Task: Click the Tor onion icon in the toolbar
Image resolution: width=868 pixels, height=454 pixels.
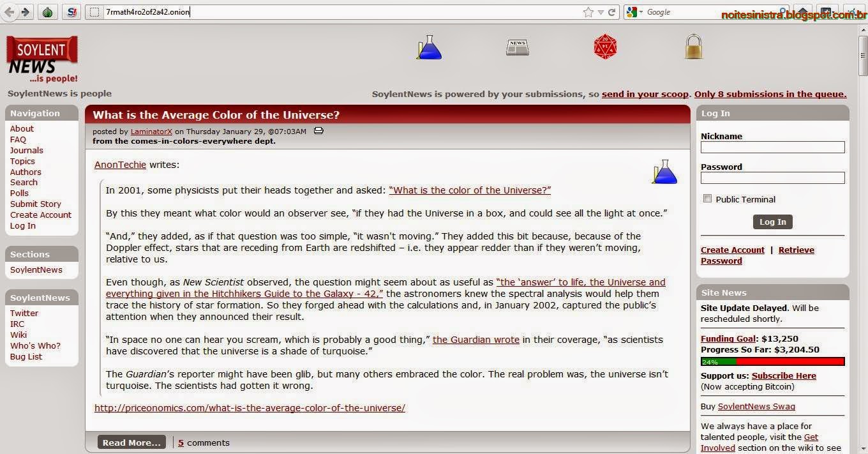Action: [47, 11]
